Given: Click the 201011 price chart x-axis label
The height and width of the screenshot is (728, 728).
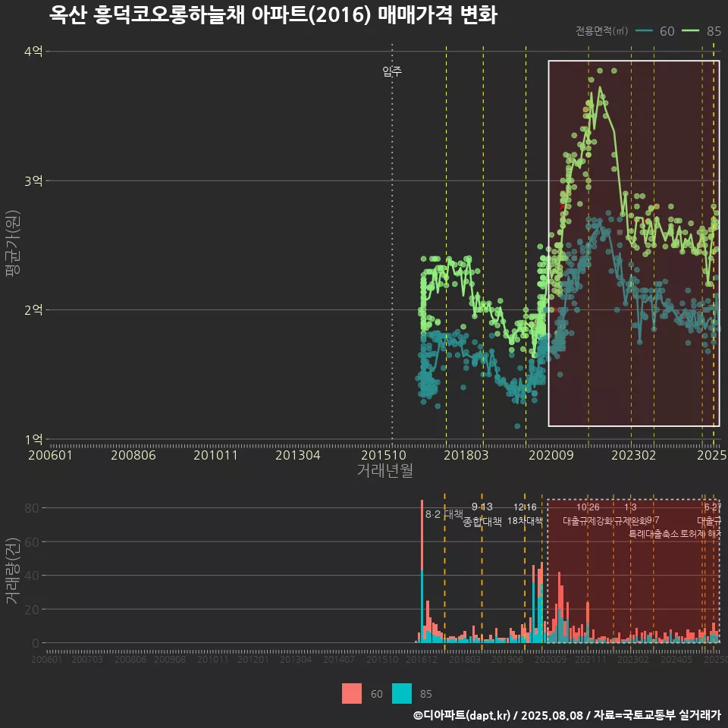Looking at the screenshot, I should click(215, 455).
